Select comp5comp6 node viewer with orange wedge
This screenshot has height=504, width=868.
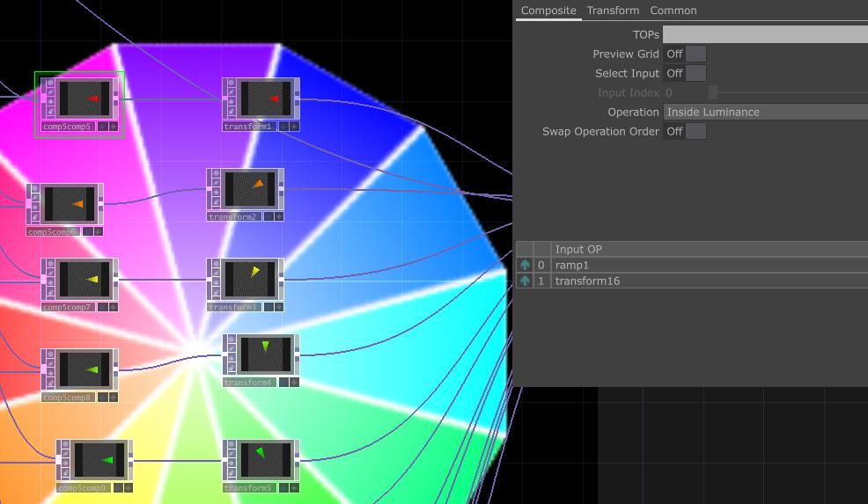[x=70, y=204]
